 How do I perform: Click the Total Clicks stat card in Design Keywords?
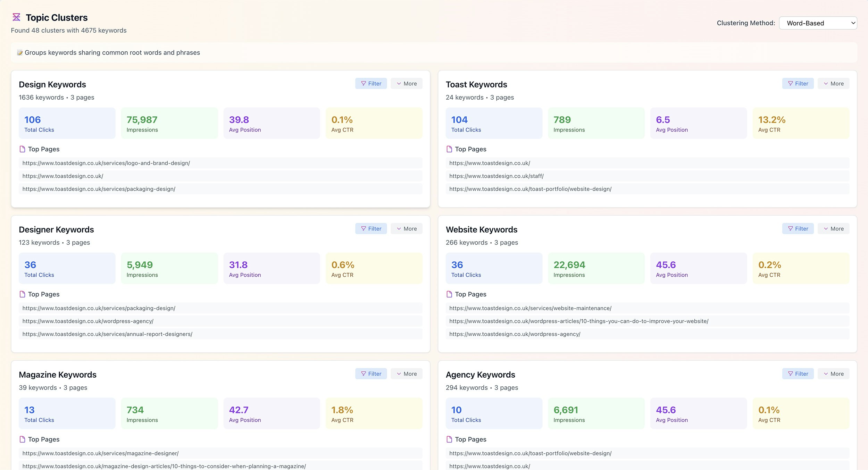click(67, 123)
